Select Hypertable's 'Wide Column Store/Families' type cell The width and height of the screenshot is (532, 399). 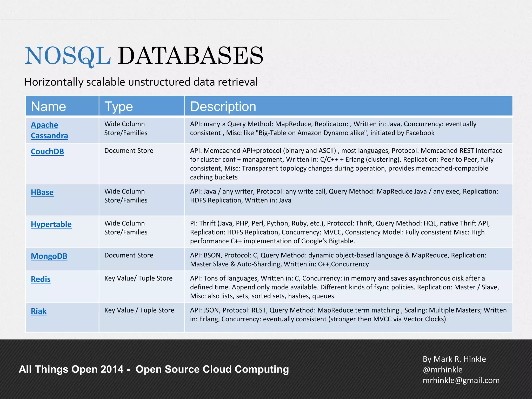click(142, 232)
